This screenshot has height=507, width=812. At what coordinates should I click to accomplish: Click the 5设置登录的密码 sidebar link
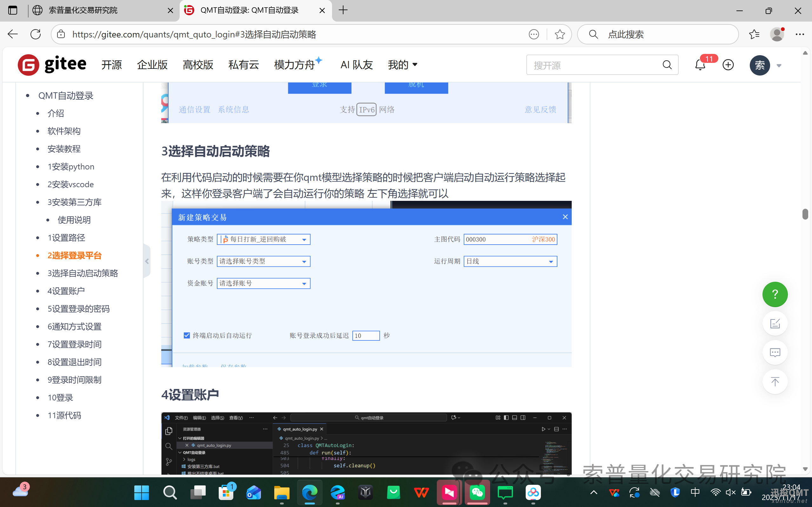pyautogui.click(x=78, y=308)
